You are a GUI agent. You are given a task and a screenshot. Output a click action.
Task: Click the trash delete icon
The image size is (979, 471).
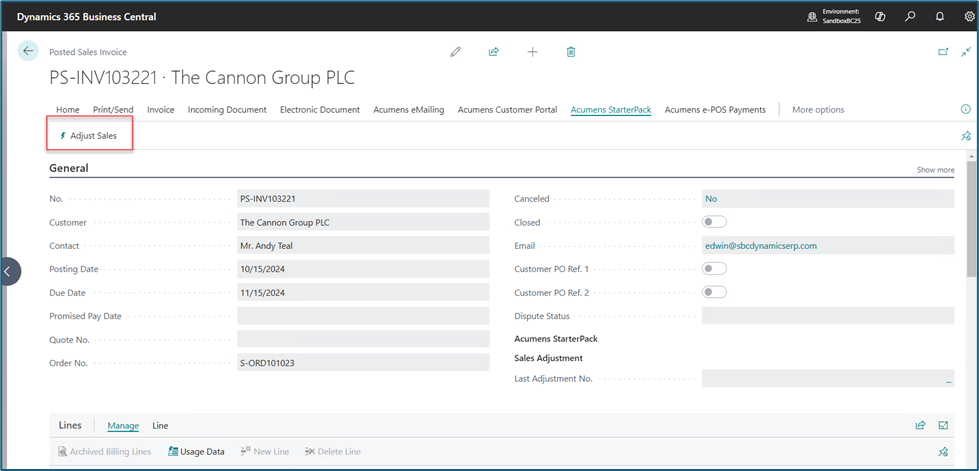pos(571,52)
